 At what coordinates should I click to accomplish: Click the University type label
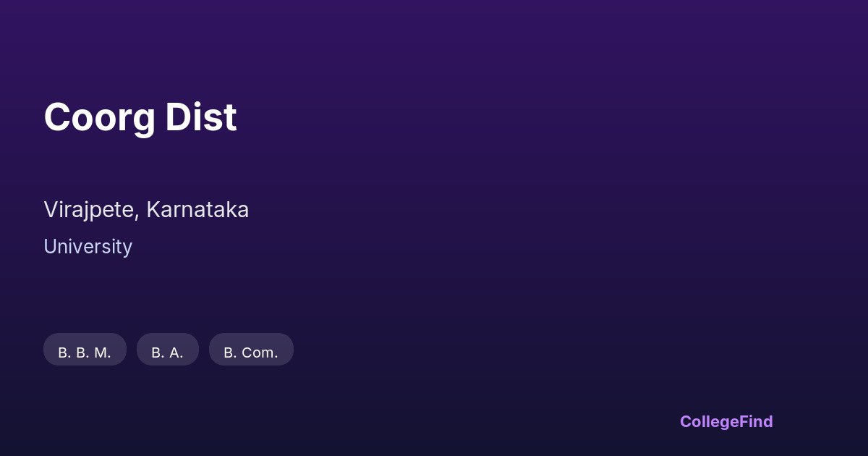pyautogui.click(x=88, y=247)
